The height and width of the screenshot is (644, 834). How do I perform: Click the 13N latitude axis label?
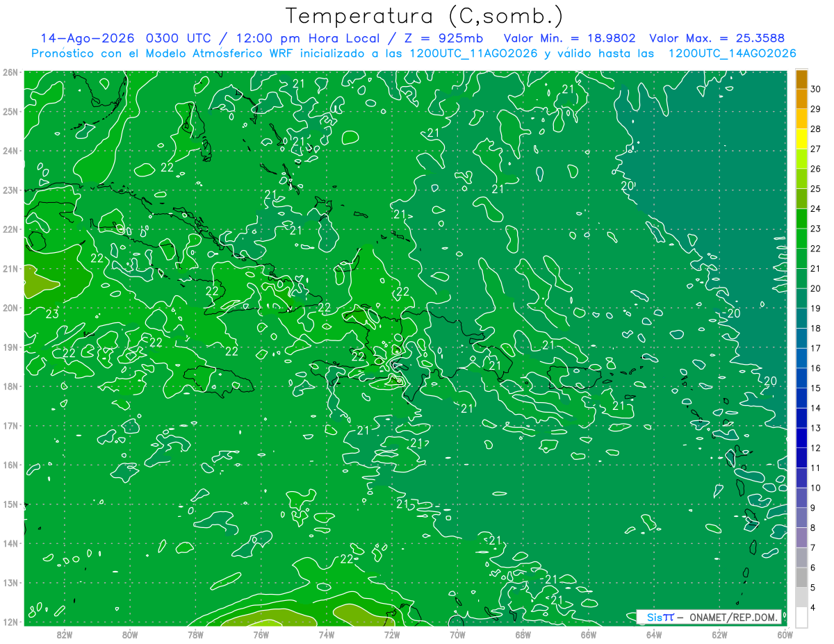[x=10, y=582]
